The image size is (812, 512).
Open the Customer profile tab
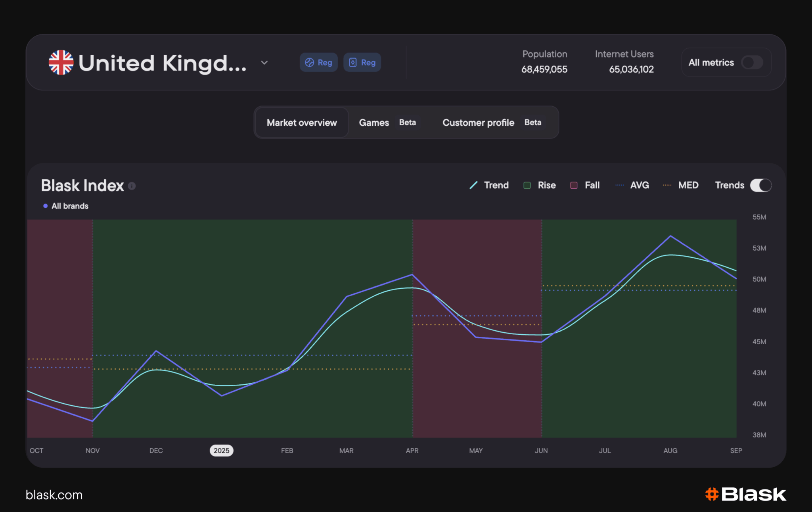pos(492,123)
